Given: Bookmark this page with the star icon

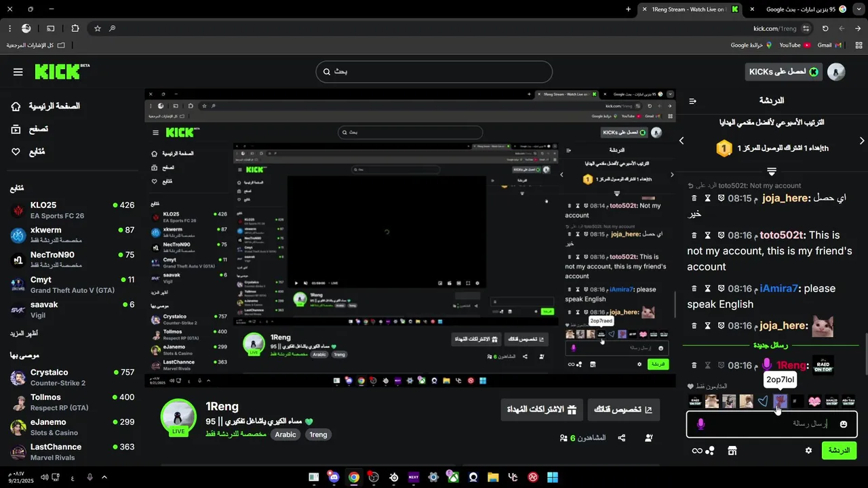Looking at the screenshot, I should click(98, 28).
